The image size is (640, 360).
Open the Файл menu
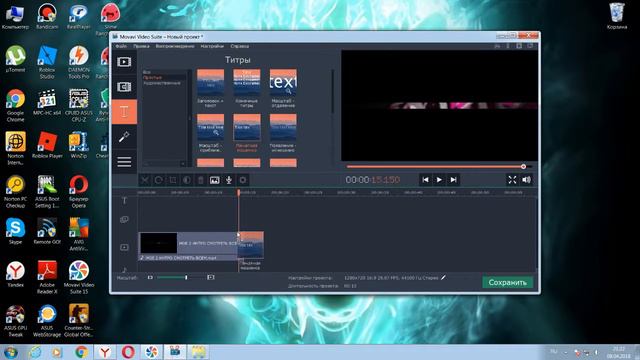coord(121,46)
